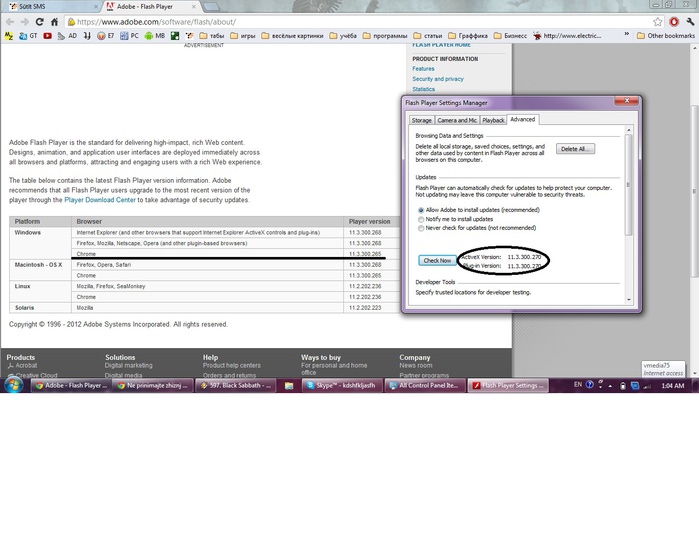Switch to the Camera and Mic tab
The width and height of the screenshot is (699, 560).
tap(457, 120)
